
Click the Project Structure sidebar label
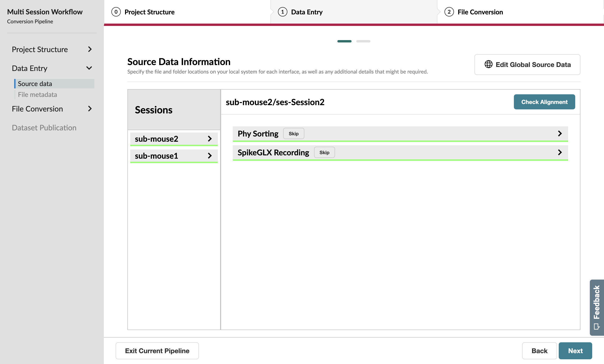40,49
